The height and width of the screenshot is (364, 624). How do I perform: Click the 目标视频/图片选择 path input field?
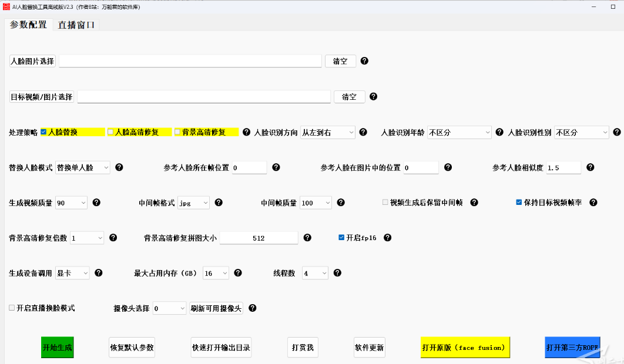[204, 97]
